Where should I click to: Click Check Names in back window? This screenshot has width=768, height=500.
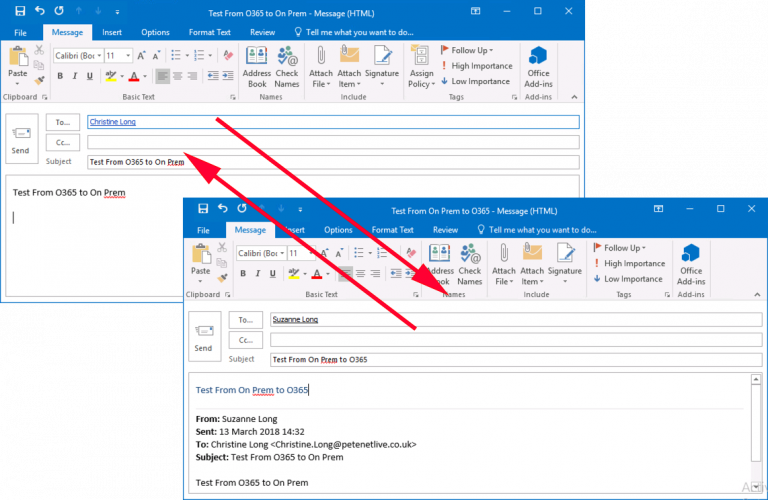click(287, 67)
